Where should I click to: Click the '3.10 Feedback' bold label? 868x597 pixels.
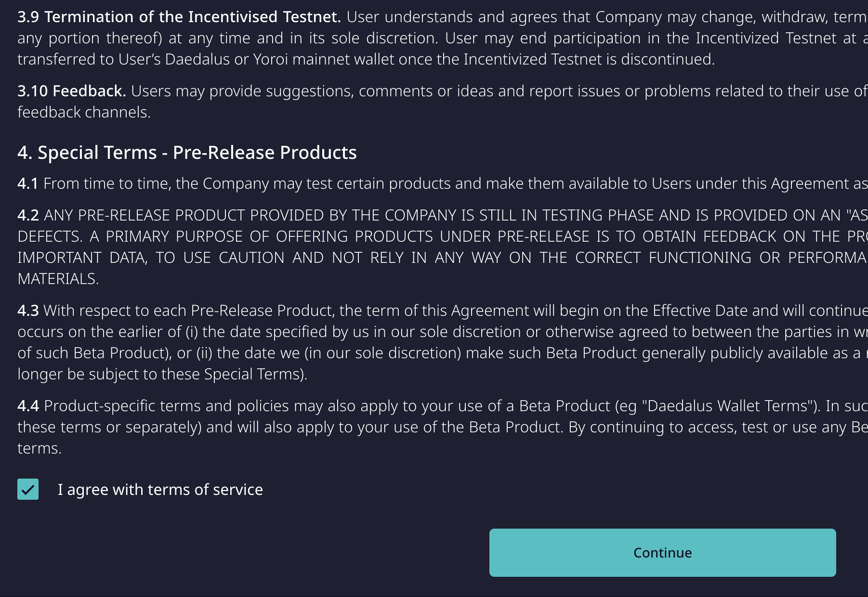(x=72, y=91)
